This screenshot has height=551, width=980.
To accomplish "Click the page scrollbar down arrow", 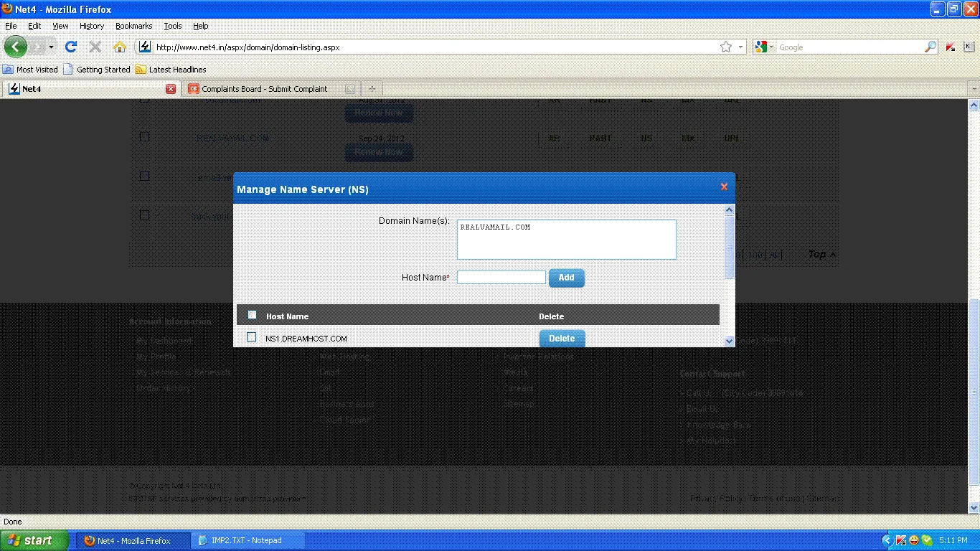I will point(974,508).
